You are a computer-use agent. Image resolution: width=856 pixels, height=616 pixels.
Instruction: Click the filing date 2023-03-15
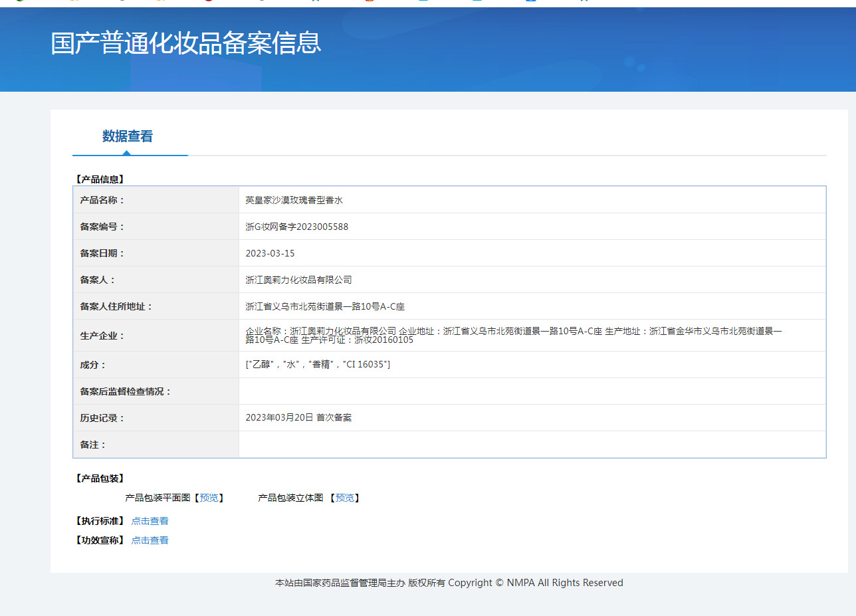point(270,253)
